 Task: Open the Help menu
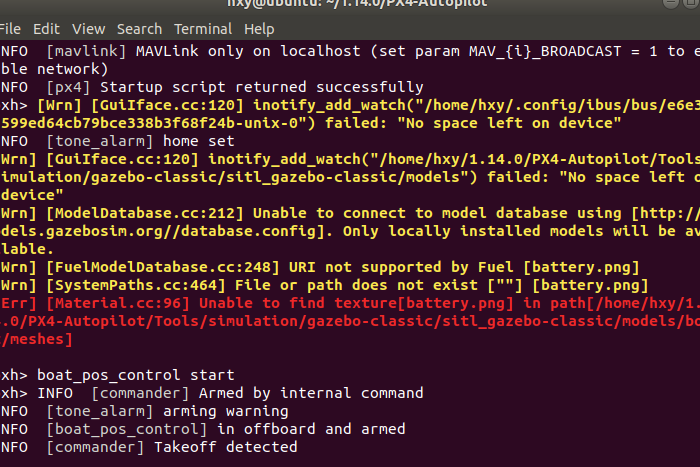coord(259,29)
